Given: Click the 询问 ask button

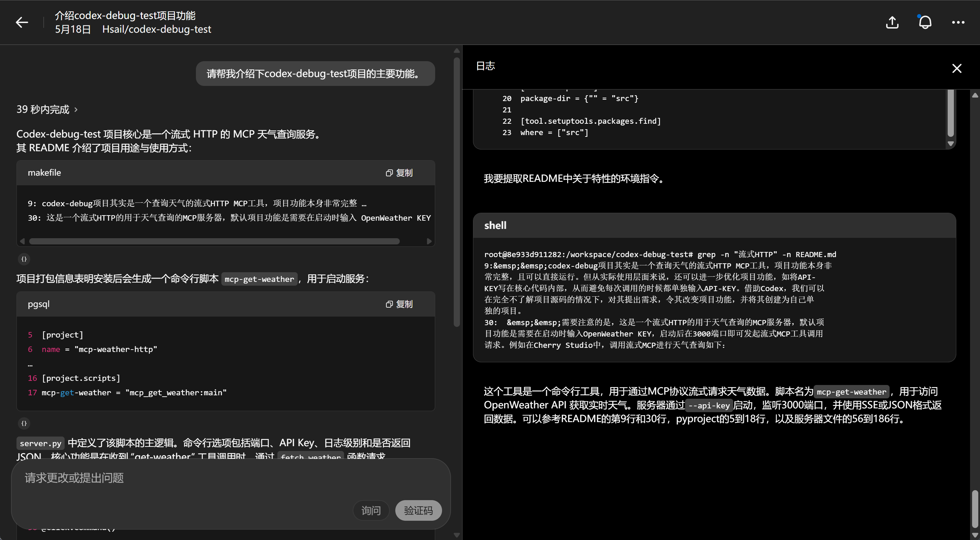Looking at the screenshot, I should coord(371,510).
